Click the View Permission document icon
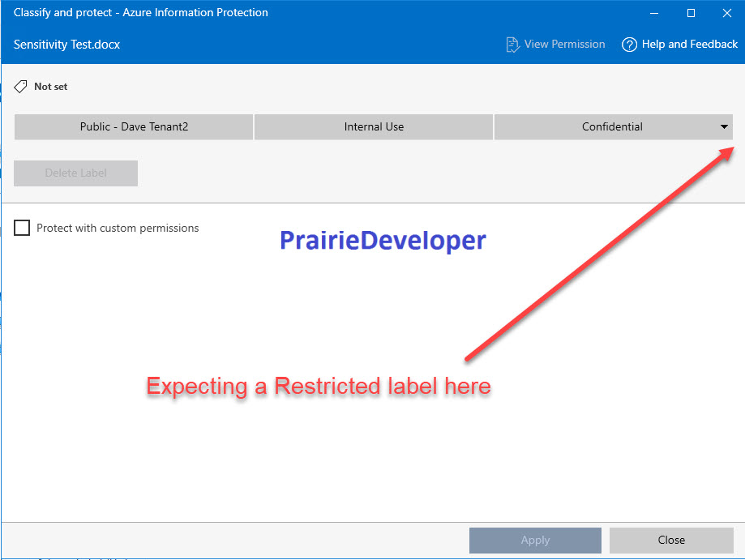745x560 pixels. pos(512,45)
